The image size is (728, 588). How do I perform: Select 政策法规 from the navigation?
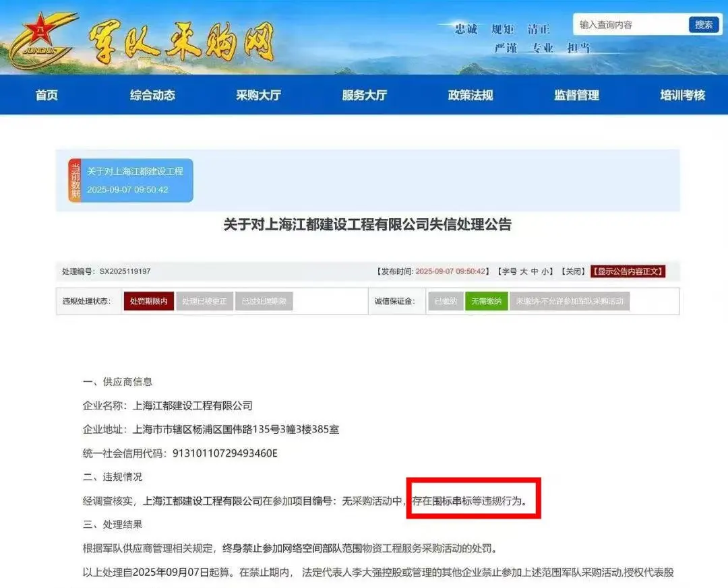[471, 95]
